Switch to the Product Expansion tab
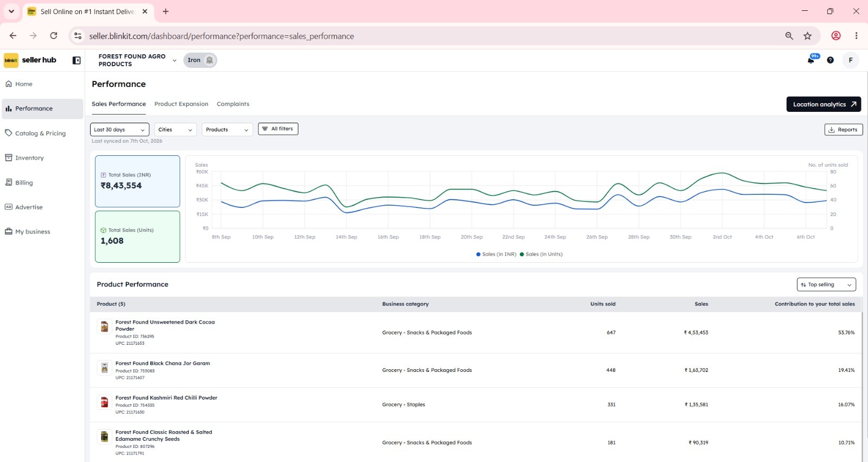This screenshot has height=462, width=868. tap(181, 104)
